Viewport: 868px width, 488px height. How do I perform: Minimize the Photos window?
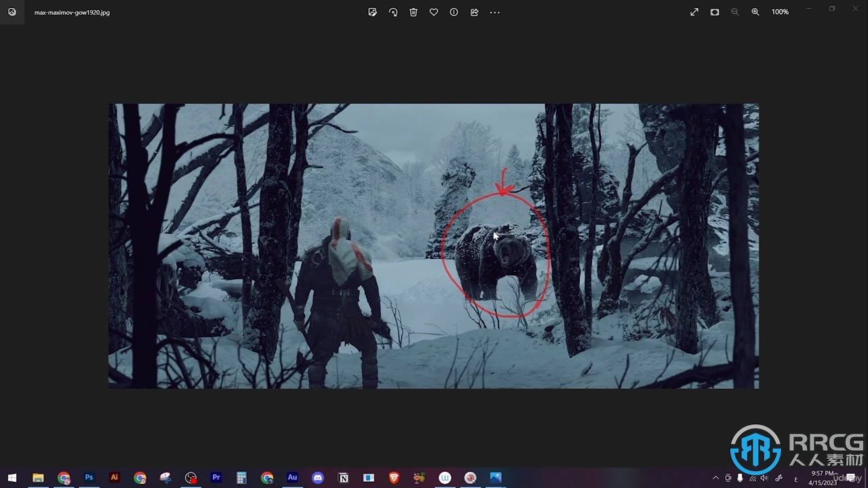coord(808,9)
